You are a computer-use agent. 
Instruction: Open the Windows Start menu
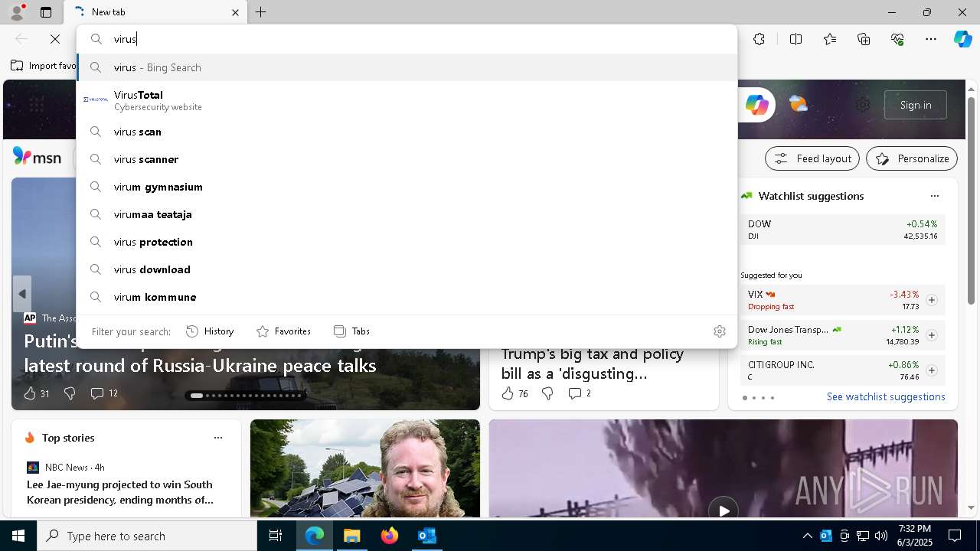point(18,536)
